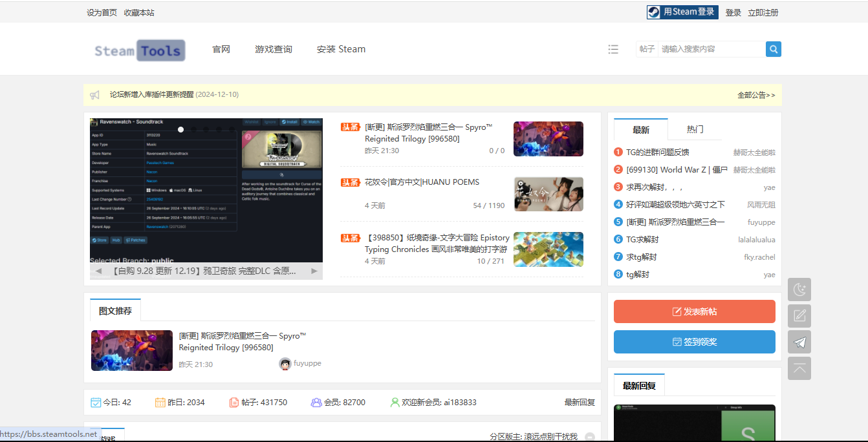Screen dimensions: 868x442
Task: Click the floating pencil edit icon
Action: click(x=799, y=316)
